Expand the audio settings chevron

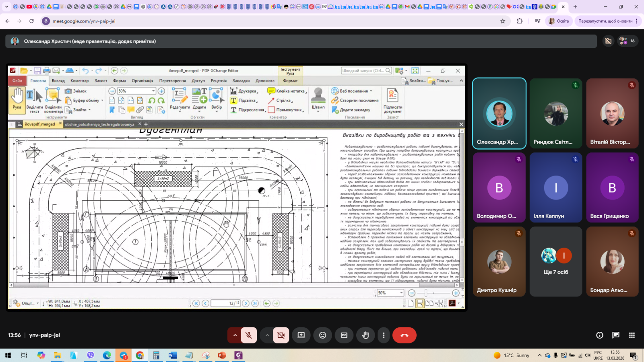click(235, 335)
